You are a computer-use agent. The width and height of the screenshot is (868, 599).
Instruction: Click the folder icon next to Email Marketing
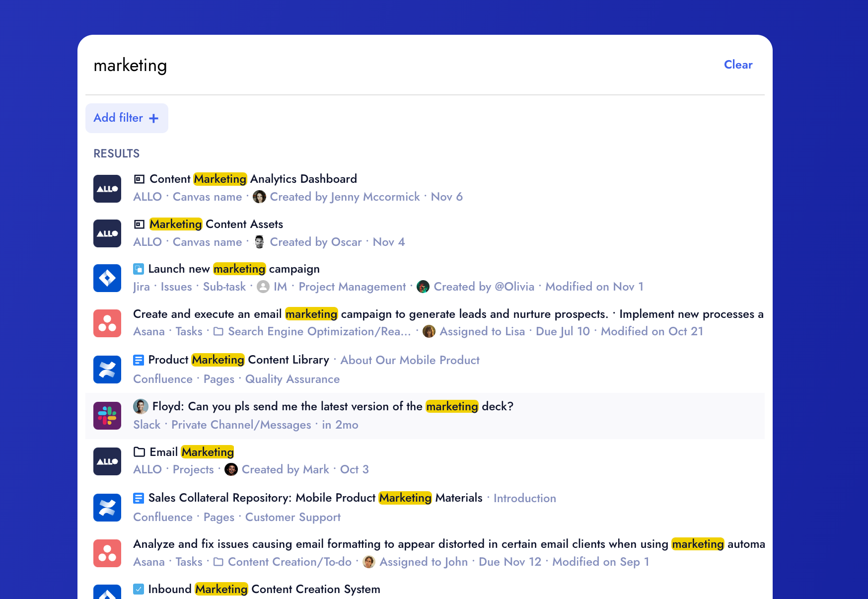(x=140, y=452)
